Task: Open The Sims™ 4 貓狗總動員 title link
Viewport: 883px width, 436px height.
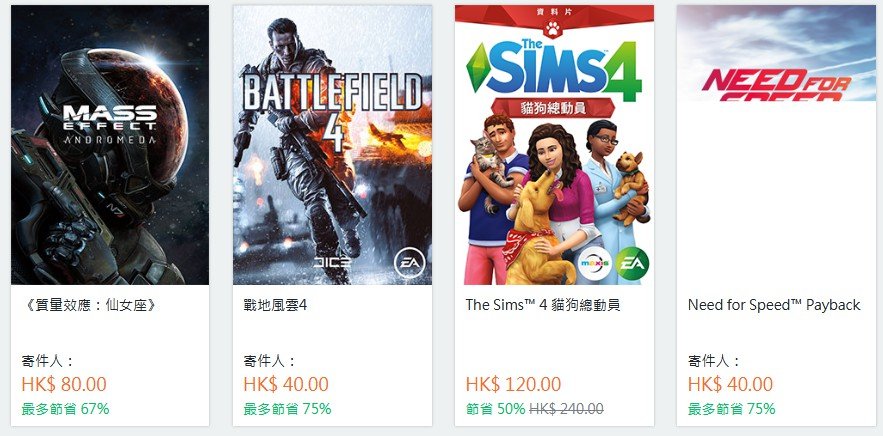Action: [543, 305]
